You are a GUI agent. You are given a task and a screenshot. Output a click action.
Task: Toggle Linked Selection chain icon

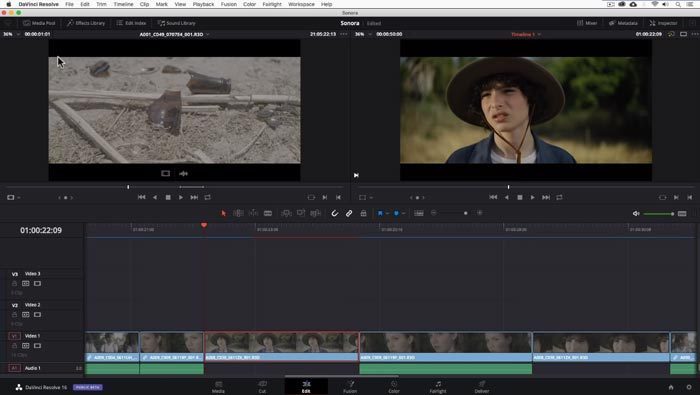tap(349, 213)
